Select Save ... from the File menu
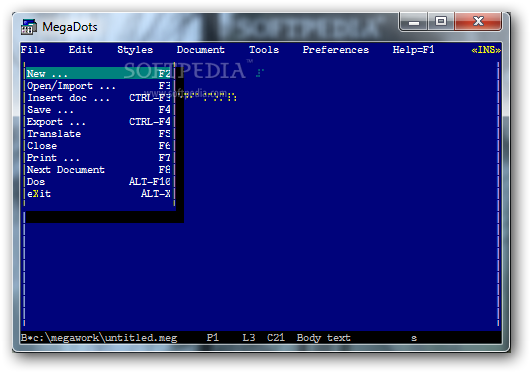This screenshot has height=373, width=531. (99, 110)
